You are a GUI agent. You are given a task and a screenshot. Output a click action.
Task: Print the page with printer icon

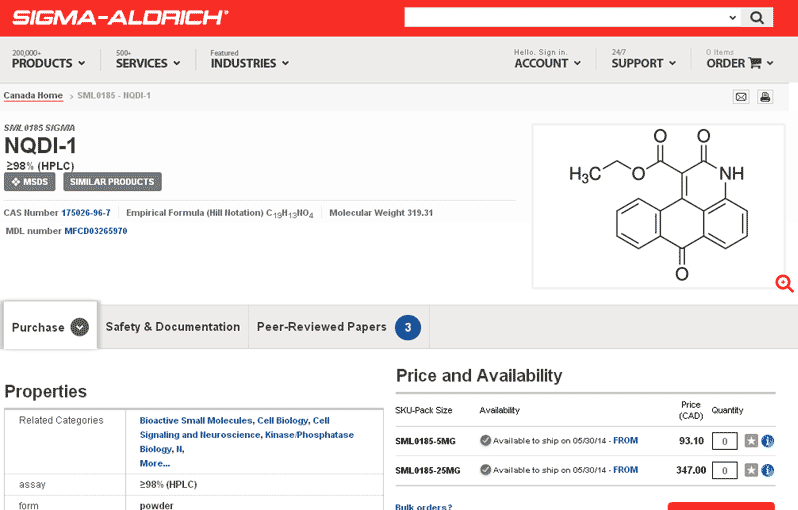tap(764, 97)
